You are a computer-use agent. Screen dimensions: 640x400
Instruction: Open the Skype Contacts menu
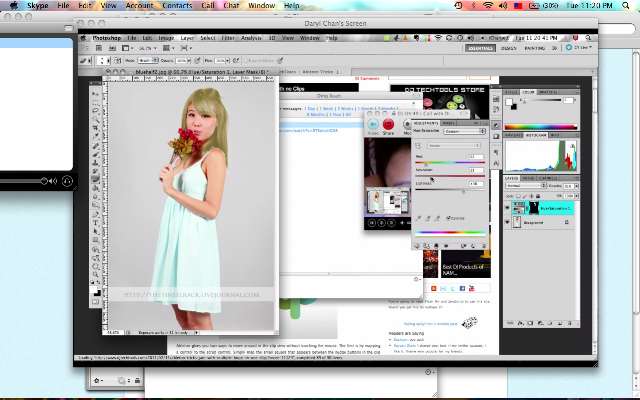point(177,5)
